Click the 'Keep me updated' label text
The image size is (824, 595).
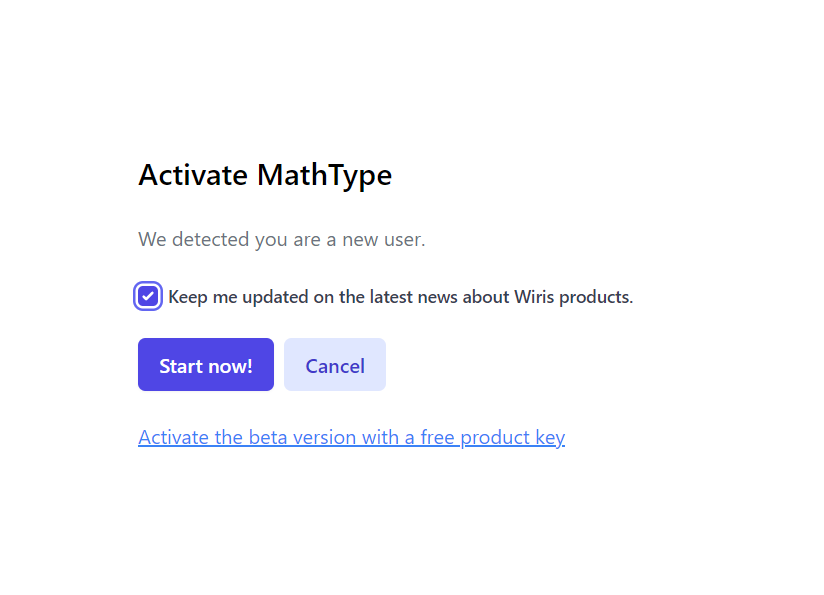[401, 297]
